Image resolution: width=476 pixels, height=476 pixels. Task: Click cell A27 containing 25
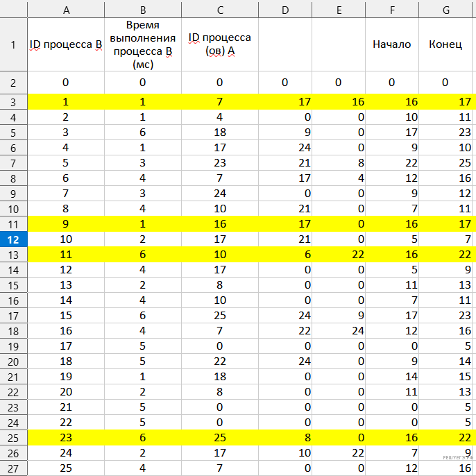[x=66, y=470]
